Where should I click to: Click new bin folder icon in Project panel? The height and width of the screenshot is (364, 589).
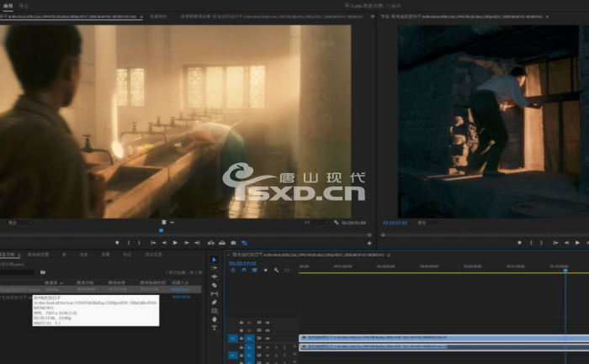tap(43, 272)
